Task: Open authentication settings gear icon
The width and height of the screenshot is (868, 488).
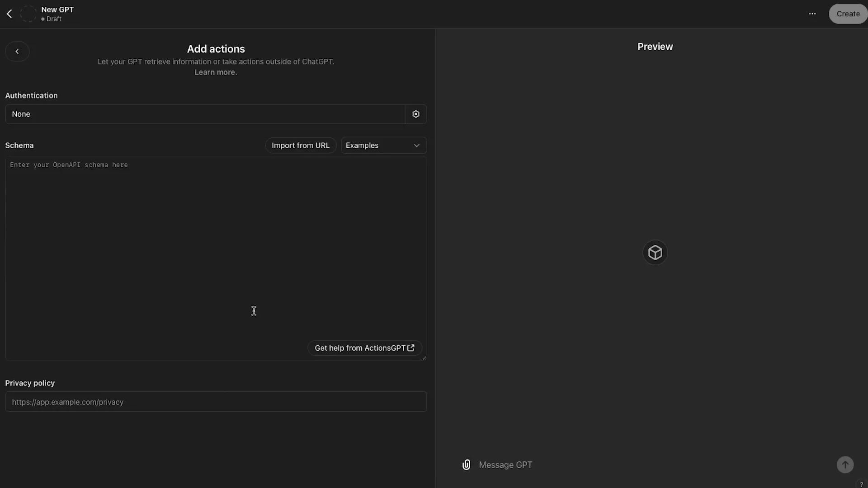Action: [415, 114]
